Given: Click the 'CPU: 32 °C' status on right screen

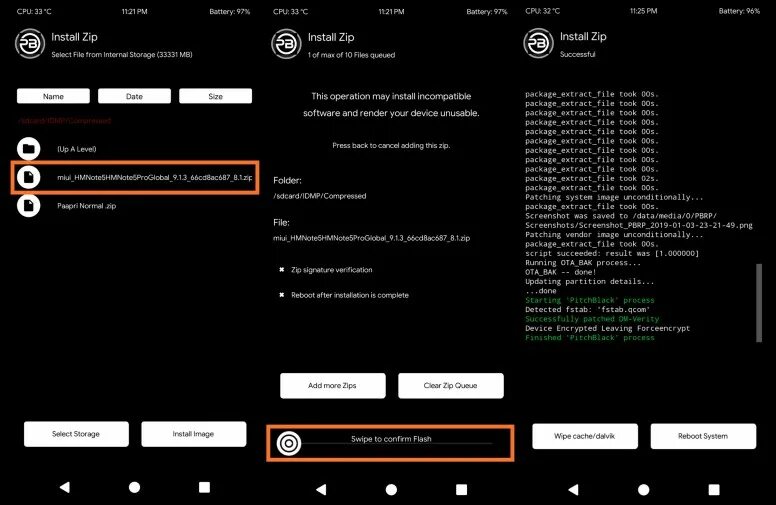Looking at the screenshot, I should [543, 11].
